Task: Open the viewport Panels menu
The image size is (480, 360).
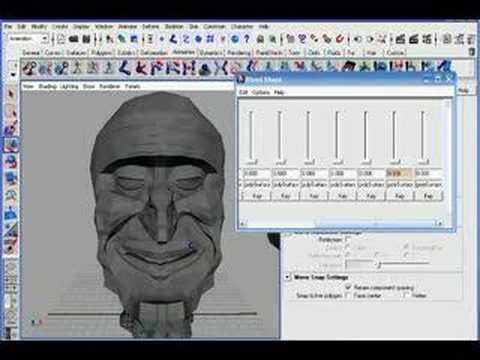Action: pyautogui.click(x=132, y=86)
